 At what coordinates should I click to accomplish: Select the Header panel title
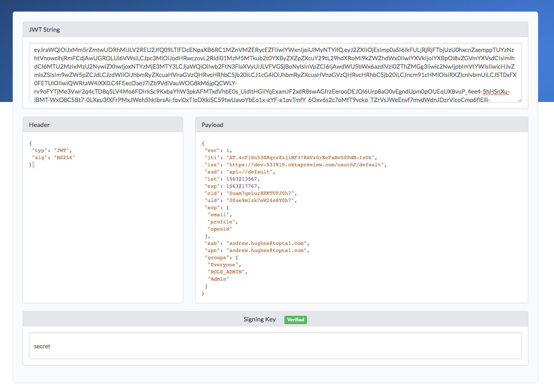point(39,125)
